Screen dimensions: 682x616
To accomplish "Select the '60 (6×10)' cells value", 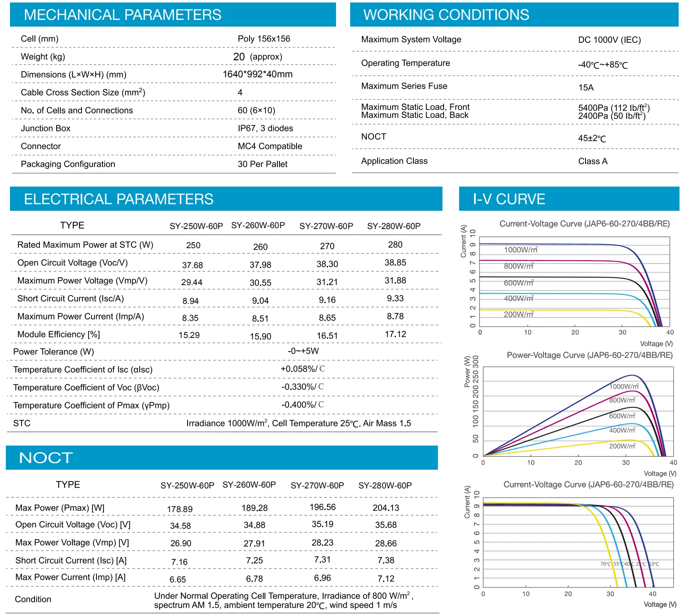I will click(x=257, y=111).
